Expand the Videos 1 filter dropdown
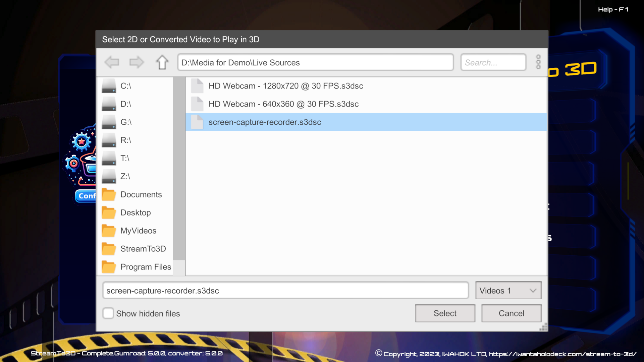 (508, 291)
